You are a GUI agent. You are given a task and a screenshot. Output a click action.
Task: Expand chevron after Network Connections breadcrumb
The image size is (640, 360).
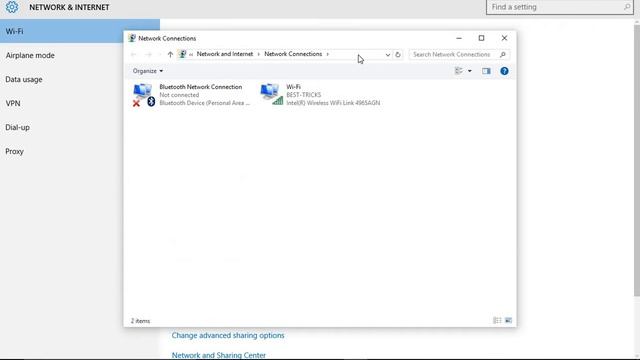tap(327, 54)
